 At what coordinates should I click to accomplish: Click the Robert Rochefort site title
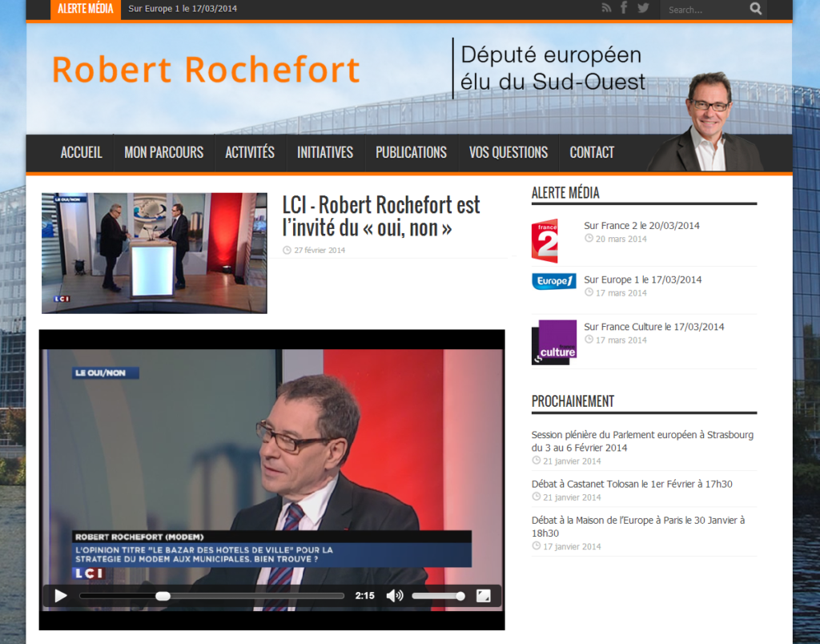206,70
